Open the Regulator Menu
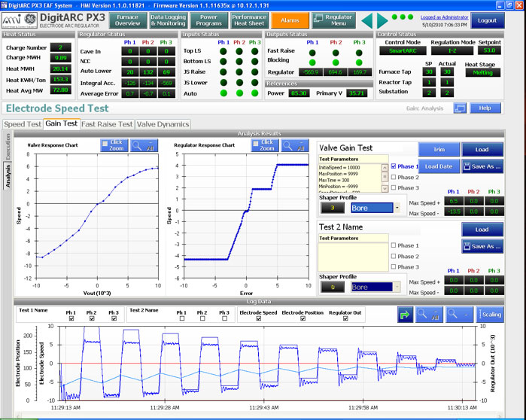 [x=334, y=20]
